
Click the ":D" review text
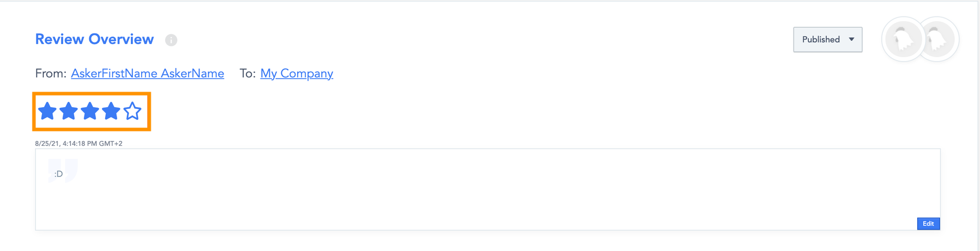point(58,174)
